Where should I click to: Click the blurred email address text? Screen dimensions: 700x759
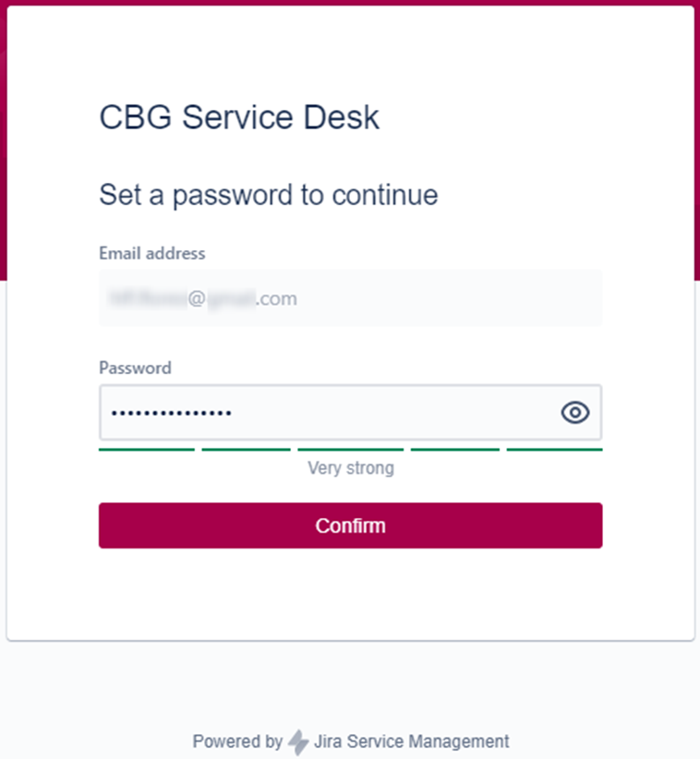pos(182,298)
